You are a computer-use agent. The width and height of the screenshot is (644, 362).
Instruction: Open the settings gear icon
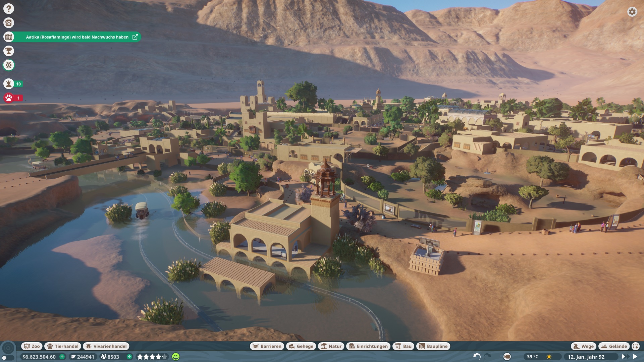click(x=632, y=12)
